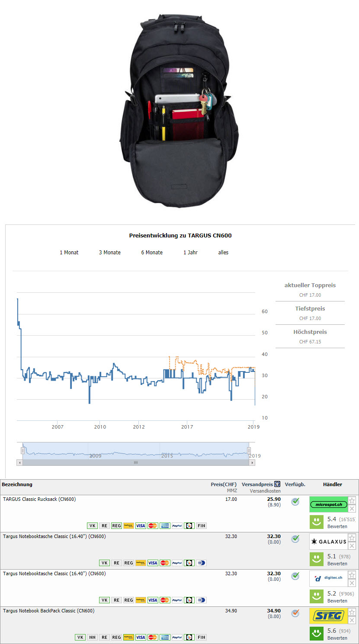Click the FIN badge in STEG row
Screen dimensions: 359x644
[x=201, y=637]
